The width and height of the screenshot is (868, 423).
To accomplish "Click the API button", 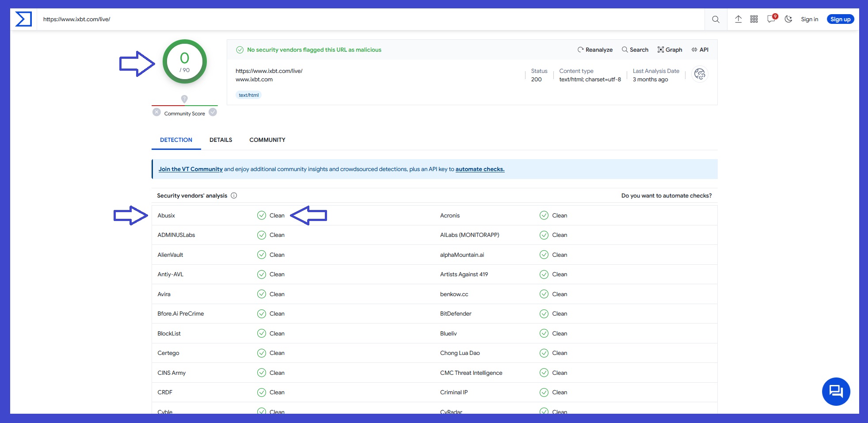I will tap(700, 50).
